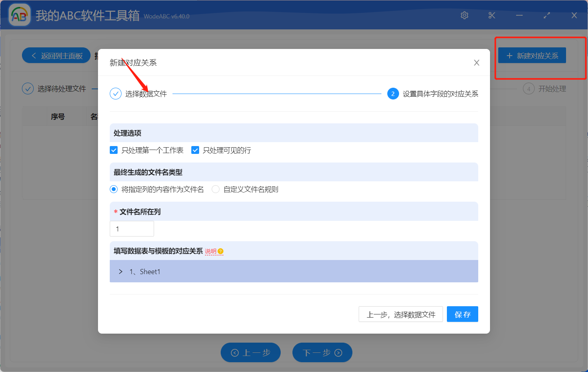
Task: Click the scissors icon in the title bar
Action: point(492,15)
